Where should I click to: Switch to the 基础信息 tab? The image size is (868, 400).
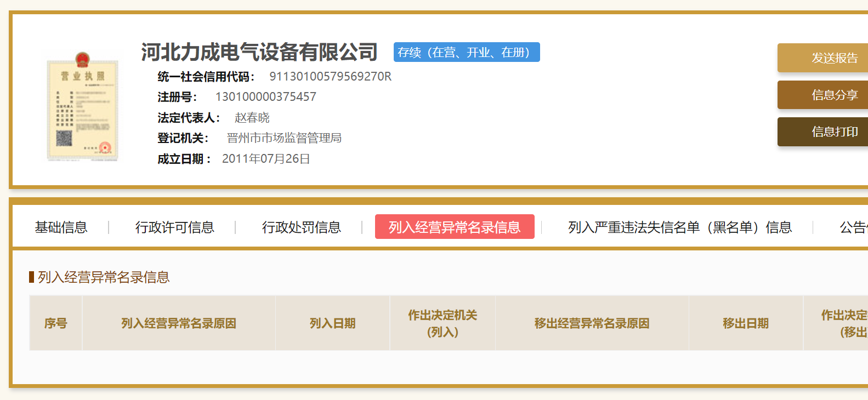click(x=61, y=227)
